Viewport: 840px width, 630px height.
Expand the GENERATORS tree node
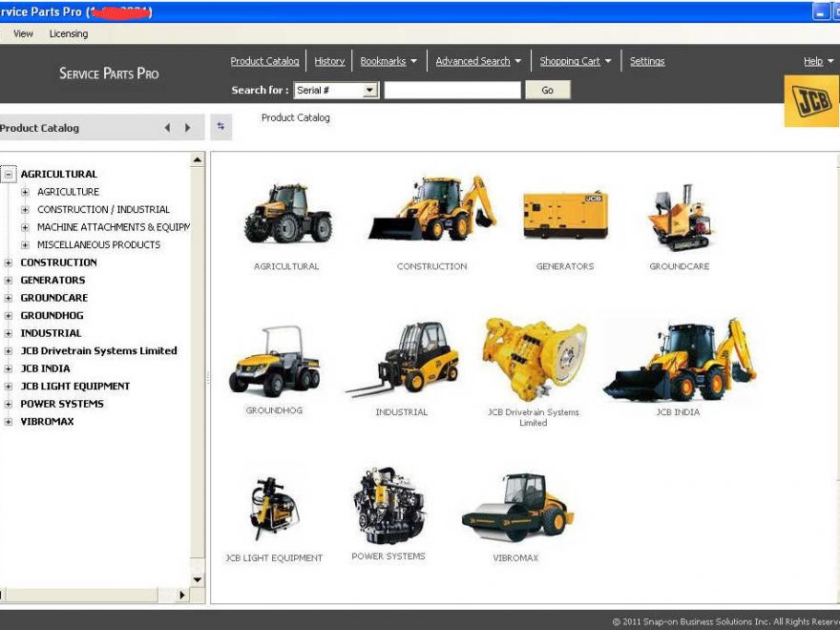point(8,281)
